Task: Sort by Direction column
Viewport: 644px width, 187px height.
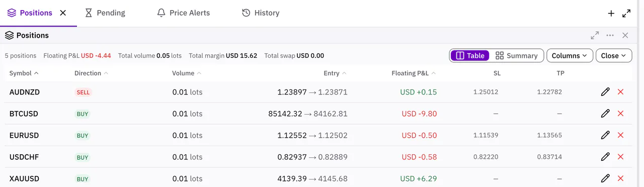Action: click(x=92, y=73)
